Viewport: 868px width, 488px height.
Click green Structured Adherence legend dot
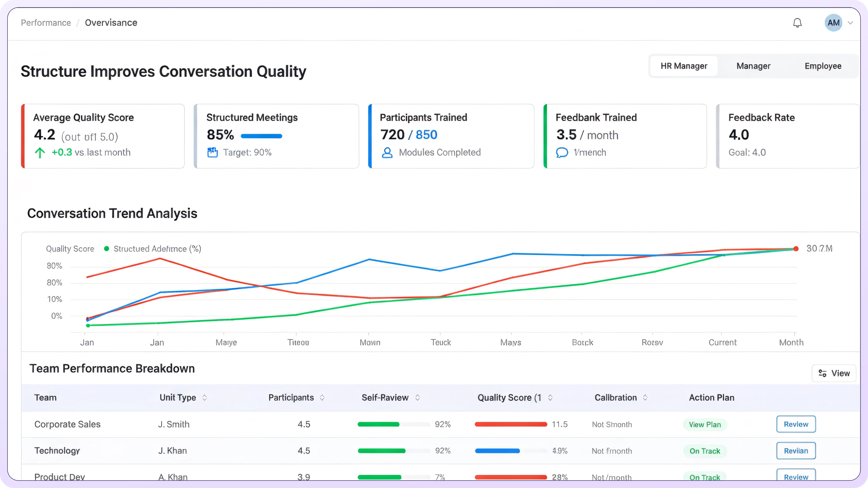click(106, 249)
